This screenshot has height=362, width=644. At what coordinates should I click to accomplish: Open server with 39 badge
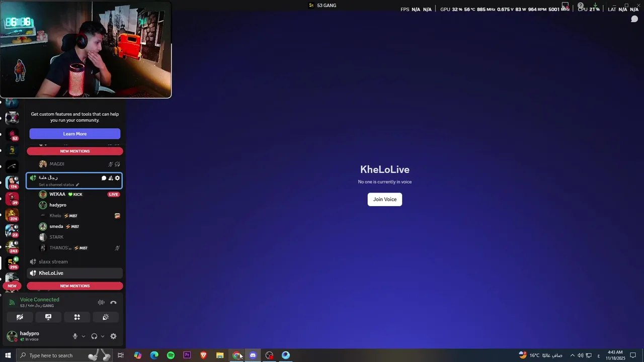pyautogui.click(x=12, y=199)
